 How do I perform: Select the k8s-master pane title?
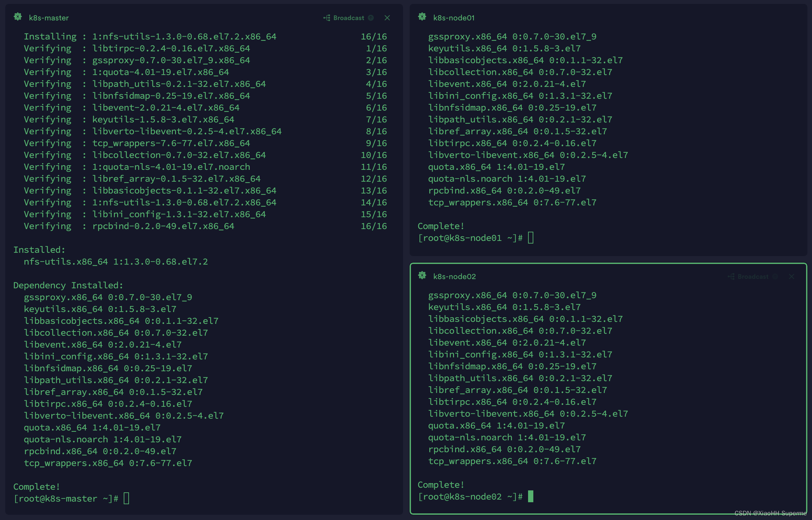pyautogui.click(x=49, y=18)
